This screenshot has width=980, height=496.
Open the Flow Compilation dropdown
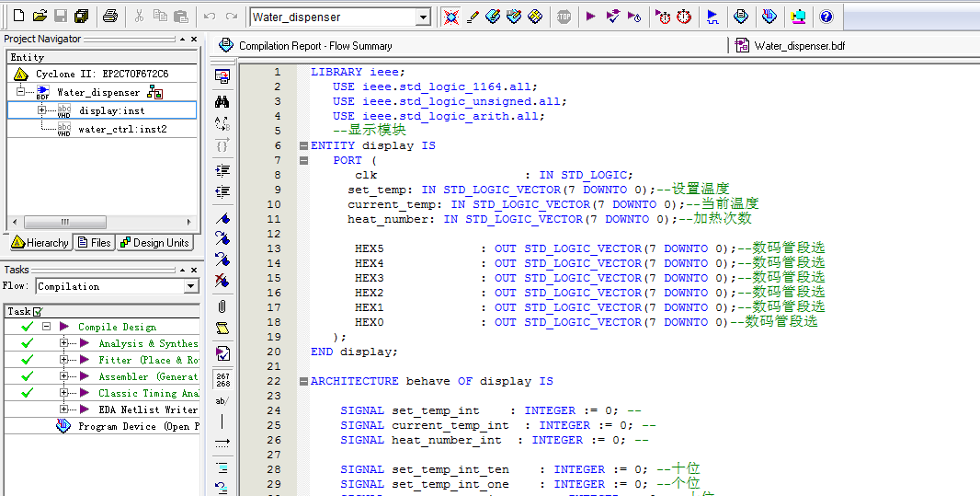(190, 286)
